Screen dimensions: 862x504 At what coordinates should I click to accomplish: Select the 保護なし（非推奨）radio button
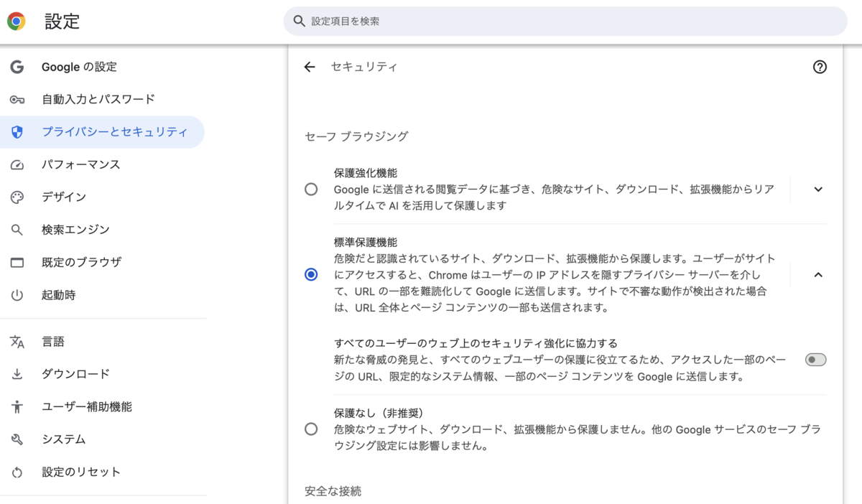tap(311, 429)
